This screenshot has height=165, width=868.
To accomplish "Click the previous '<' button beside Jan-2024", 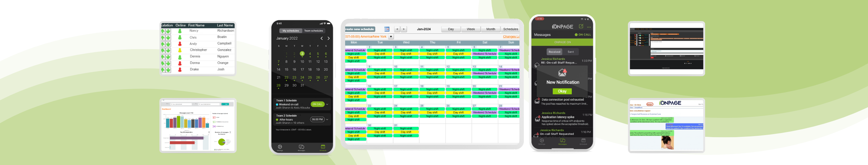I will (397, 29).
